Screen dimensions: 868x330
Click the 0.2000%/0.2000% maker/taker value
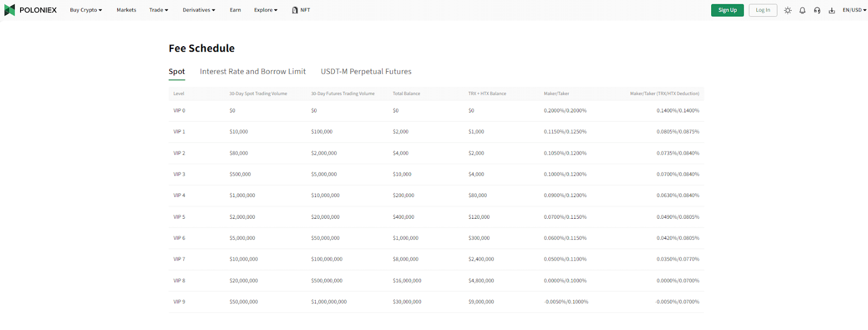pyautogui.click(x=565, y=111)
